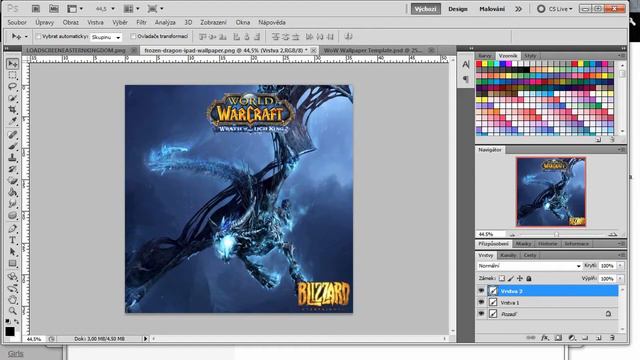This screenshot has width=640, height=360.
Task: Select the Brush tool
Action: point(13,146)
